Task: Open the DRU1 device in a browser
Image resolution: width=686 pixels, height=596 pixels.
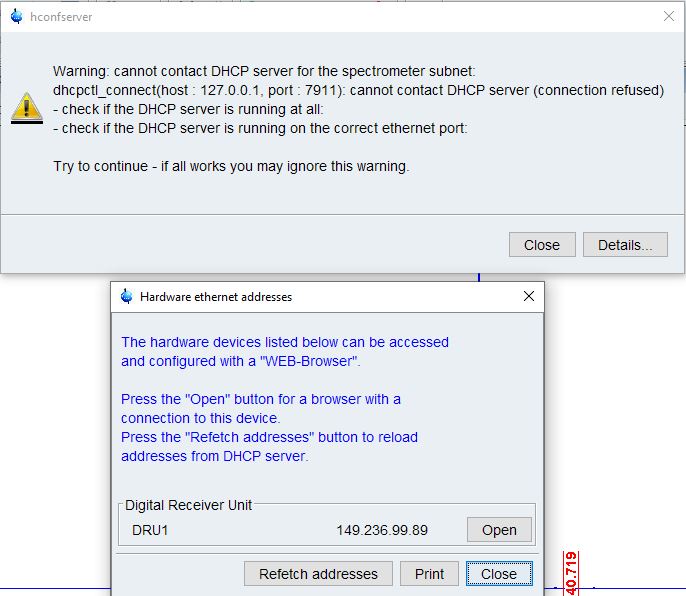Action: 499,530
